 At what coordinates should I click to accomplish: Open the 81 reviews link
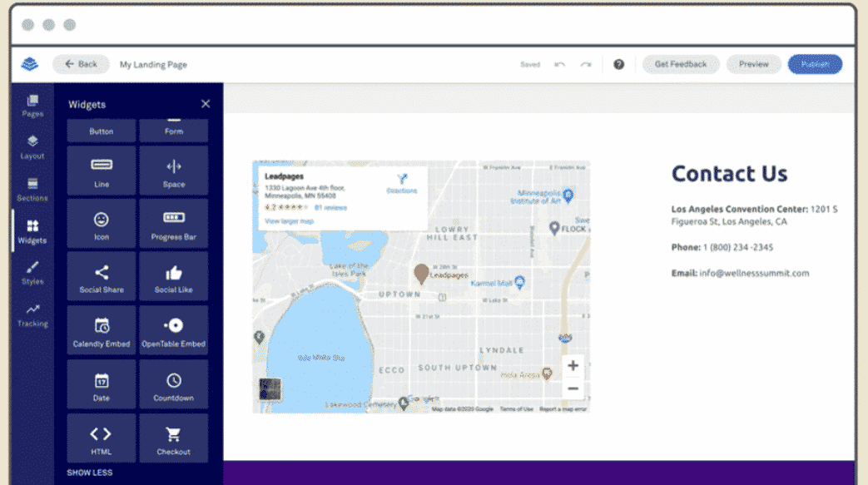330,208
